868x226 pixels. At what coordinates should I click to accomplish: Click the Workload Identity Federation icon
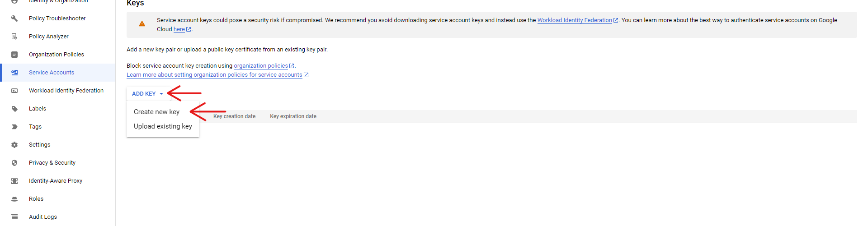(14, 91)
